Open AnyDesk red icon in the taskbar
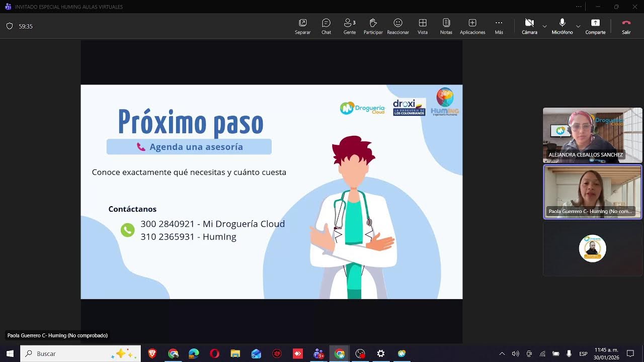 [297, 353]
